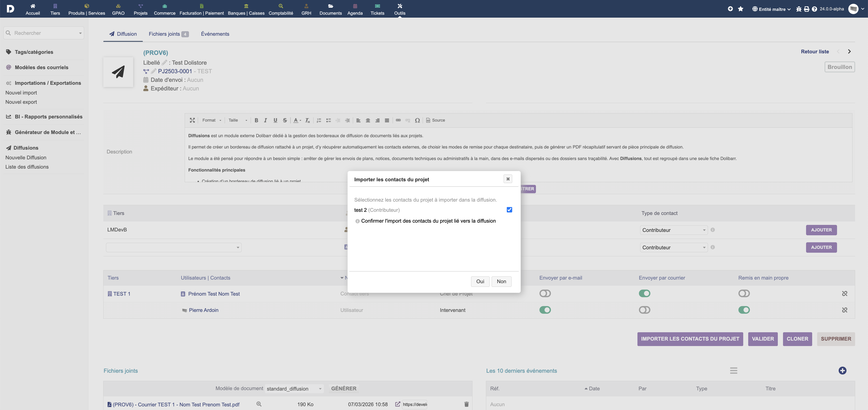Click the Bold formatting icon
The width and height of the screenshot is (868, 410).
coord(256,120)
